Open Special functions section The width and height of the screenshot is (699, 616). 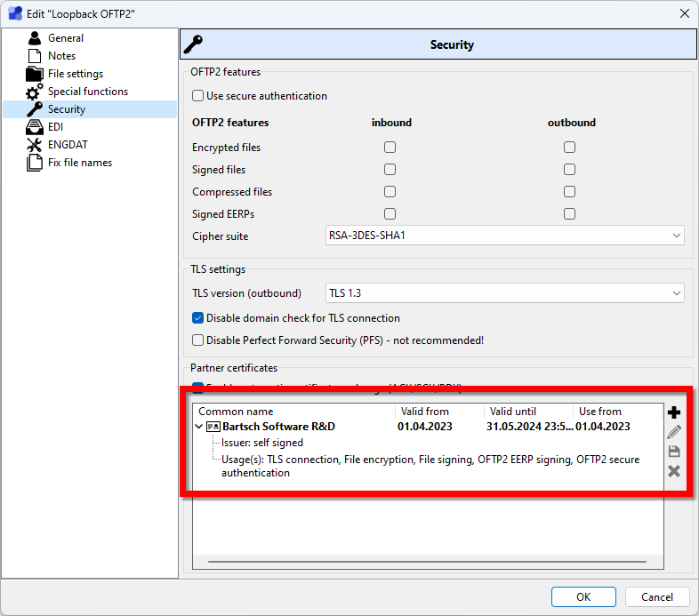88,92
